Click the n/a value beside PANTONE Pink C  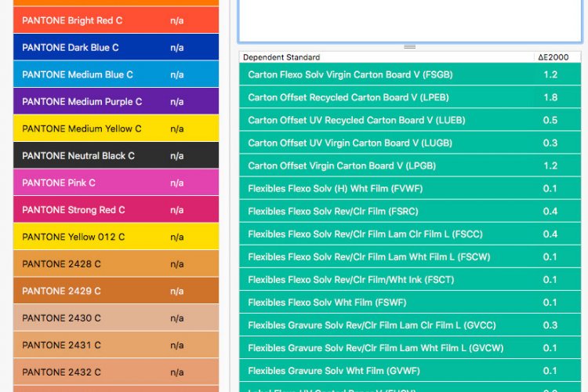(176, 183)
